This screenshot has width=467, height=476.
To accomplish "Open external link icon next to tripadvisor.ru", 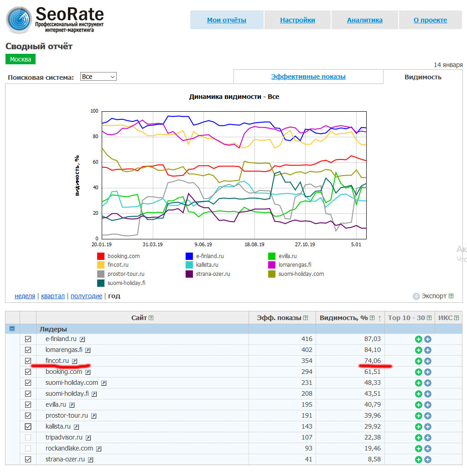I will pos(88,438).
